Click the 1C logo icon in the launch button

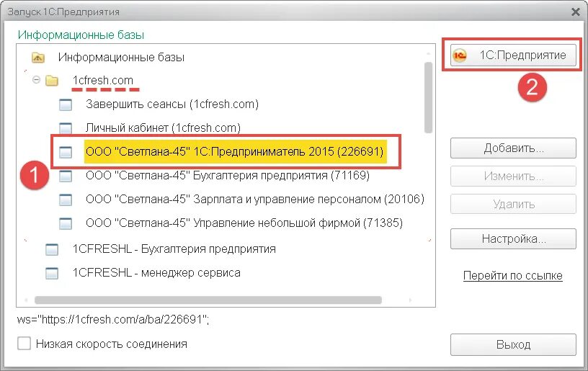click(x=460, y=55)
